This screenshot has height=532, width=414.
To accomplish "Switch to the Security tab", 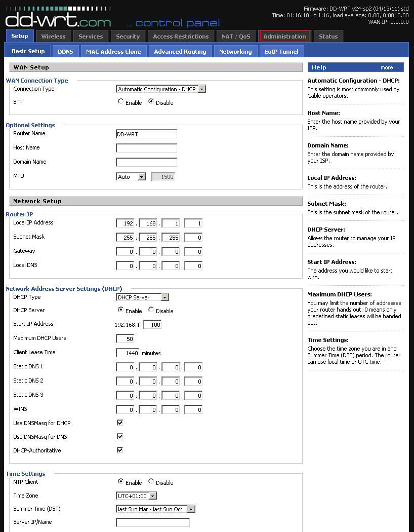I will (128, 36).
